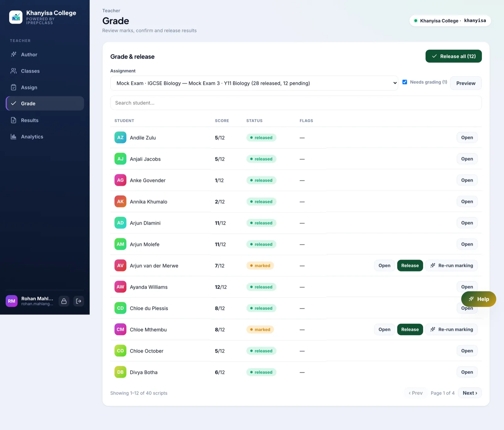Go to the Next page of scripts
The height and width of the screenshot is (430, 504).
pos(470,393)
